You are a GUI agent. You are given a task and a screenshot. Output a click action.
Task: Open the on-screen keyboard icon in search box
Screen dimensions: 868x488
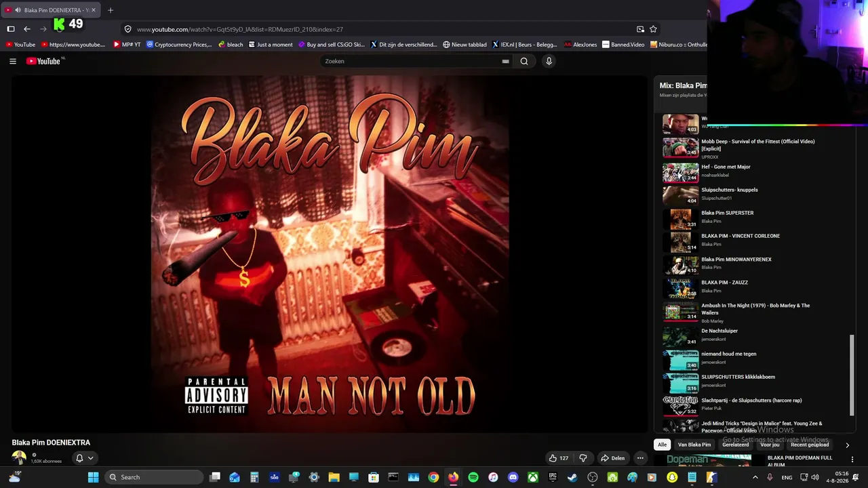pyautogui.click(x=505, y=61)
